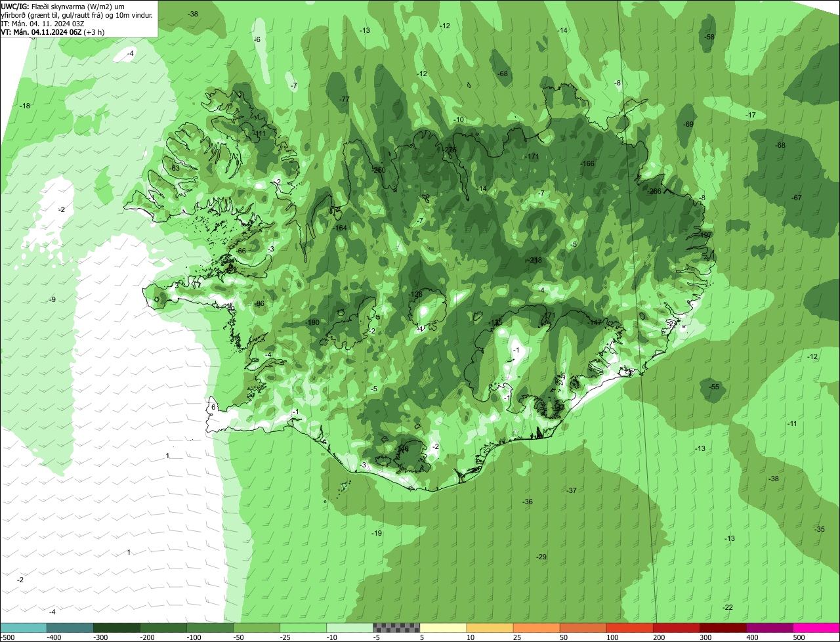Click the -197 value on the map

705,235
